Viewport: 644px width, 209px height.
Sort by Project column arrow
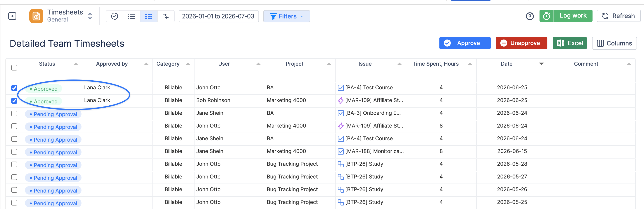(329, 64)
